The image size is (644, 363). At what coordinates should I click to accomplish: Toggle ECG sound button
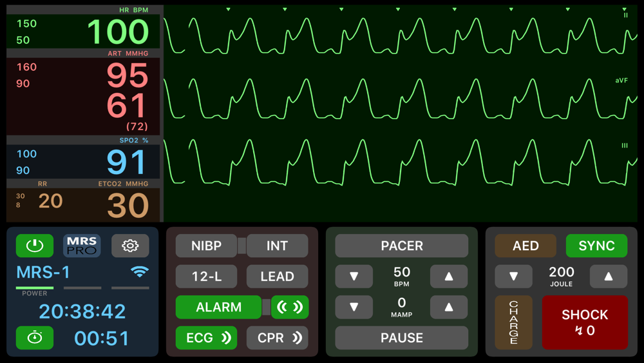(206, 337)
